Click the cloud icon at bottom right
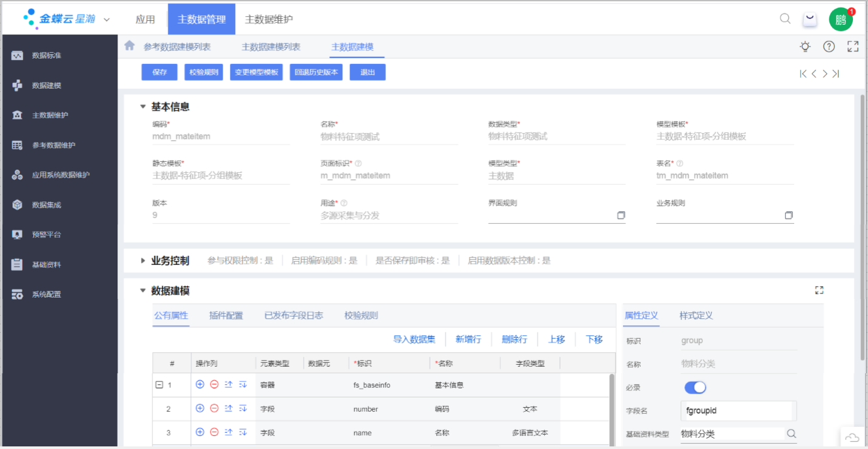This screenshot has width=868, height=449. (x=852, y=437)
